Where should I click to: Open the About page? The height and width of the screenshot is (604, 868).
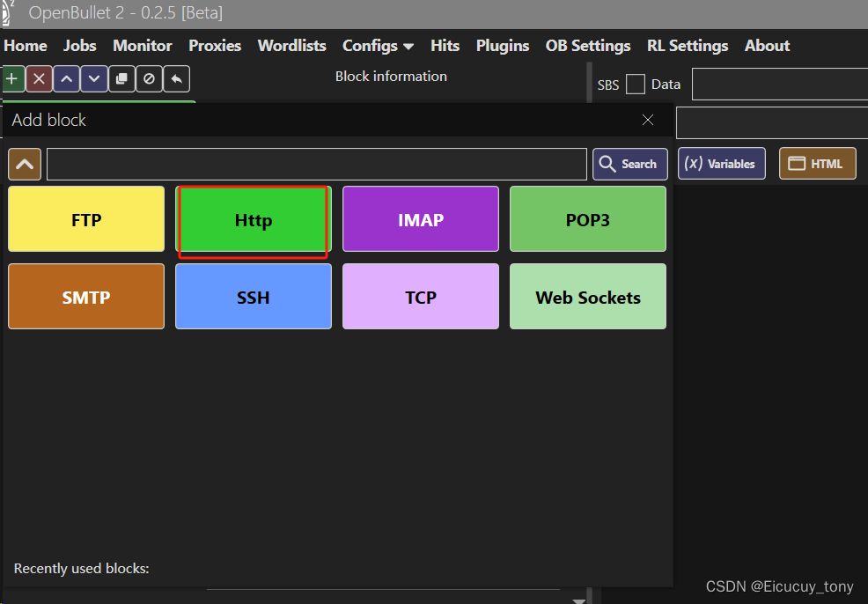(767, 46)
